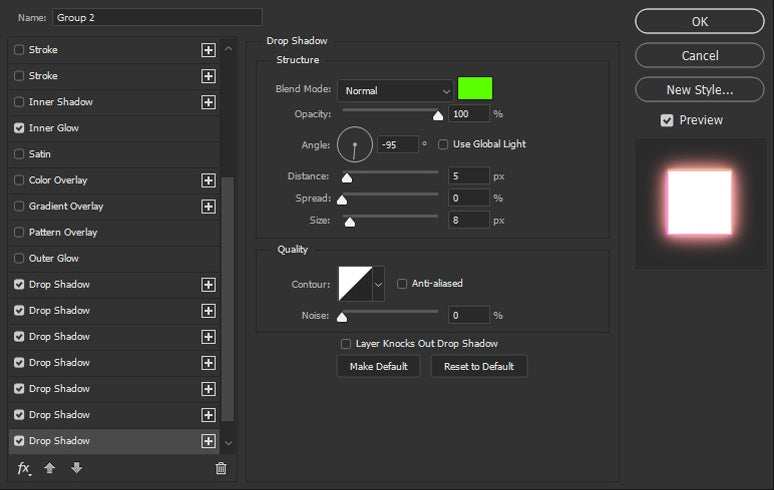Click the Angle dial control
The height and width of the screenshot is (490, 774).
pos(354,145)
